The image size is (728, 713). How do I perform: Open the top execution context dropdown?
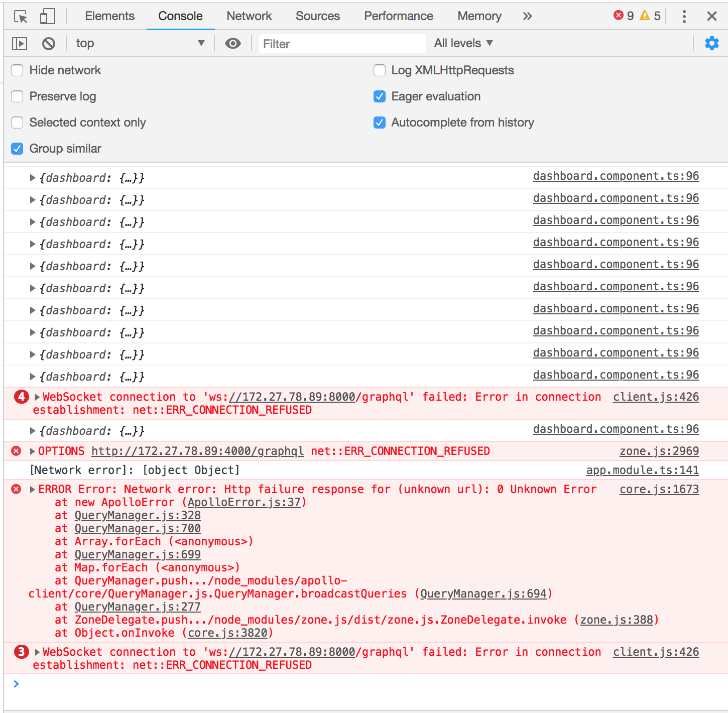140,43
